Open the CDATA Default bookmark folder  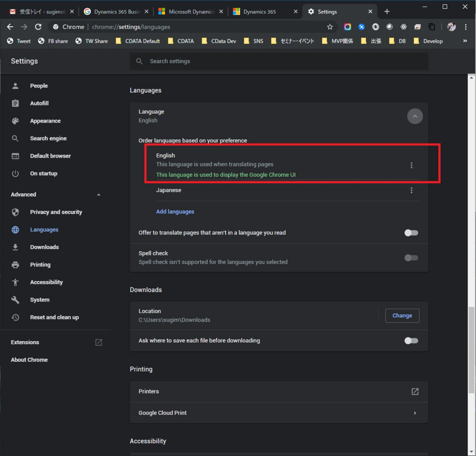tap(138, 41)
